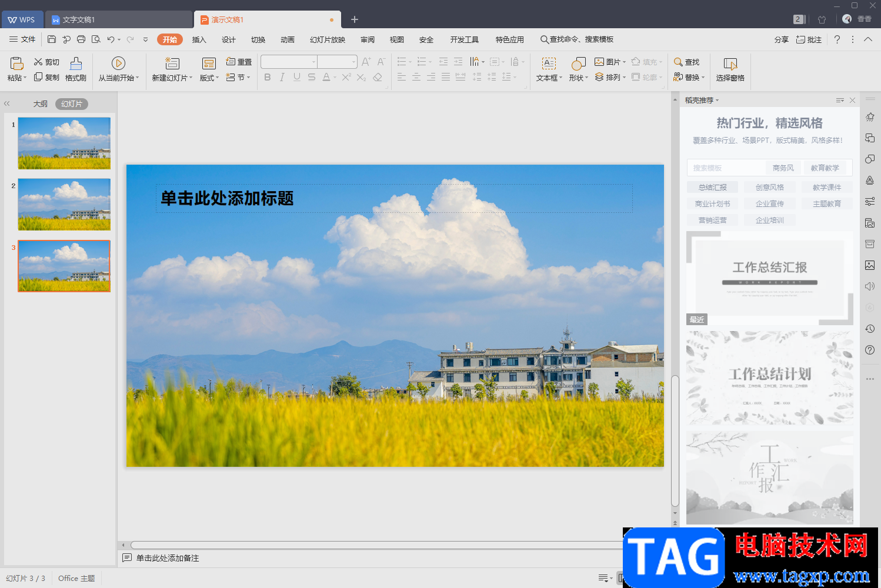Click the editor vertical scrollbar thumb

click(675, 441)
